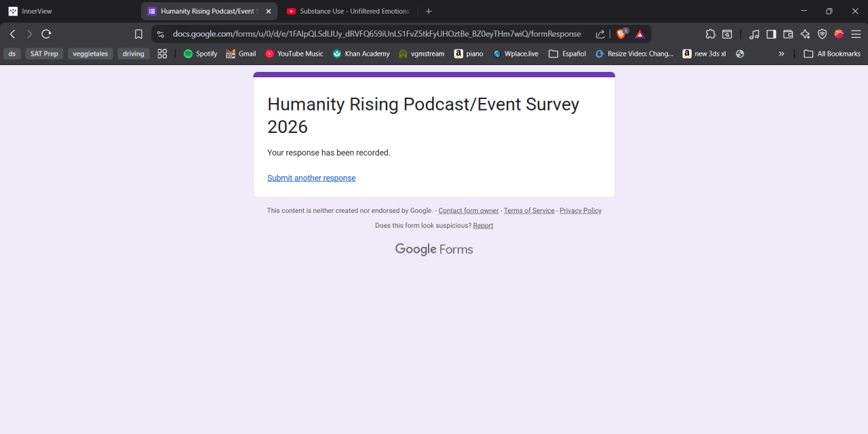Click the Brave Rewards triangle icon
868x434 pixels.
[639, 34]
